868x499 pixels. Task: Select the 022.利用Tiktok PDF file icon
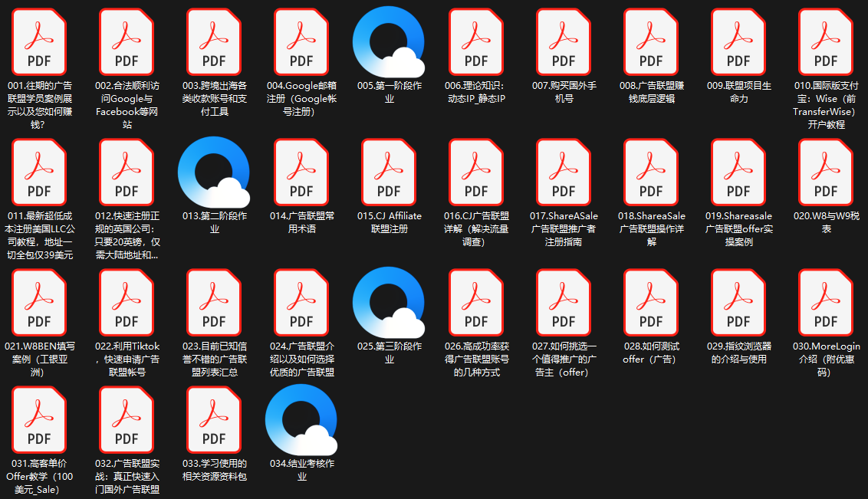tap(127, 304)
